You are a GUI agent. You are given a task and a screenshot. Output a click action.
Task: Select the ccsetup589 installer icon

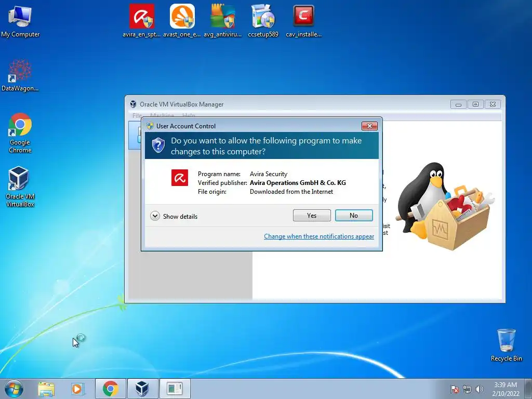click(x=263, y=21)
